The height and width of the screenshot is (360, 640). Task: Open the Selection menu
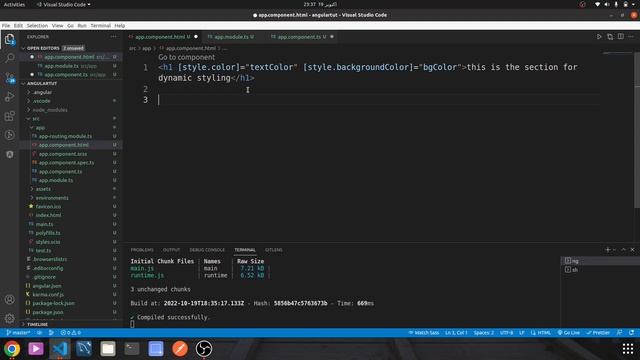point(37,25)
